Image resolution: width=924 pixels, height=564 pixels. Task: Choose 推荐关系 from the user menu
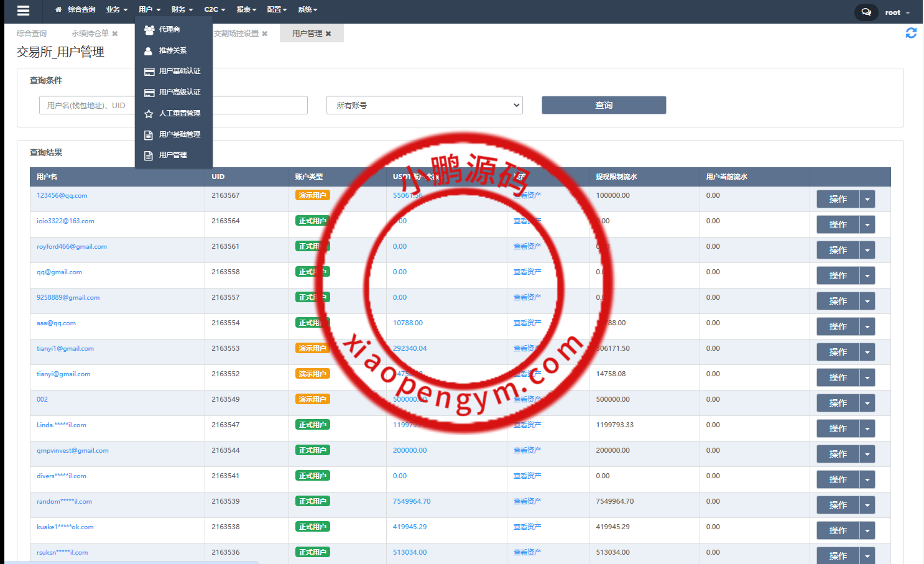[172, 50]
